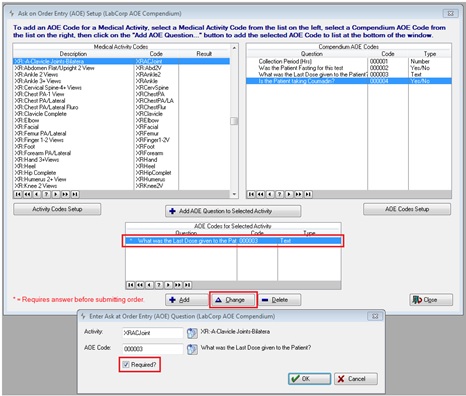Click into the AOE Code input field
The width and height of the screenshot is (466, 396).
tap(153, 349)
